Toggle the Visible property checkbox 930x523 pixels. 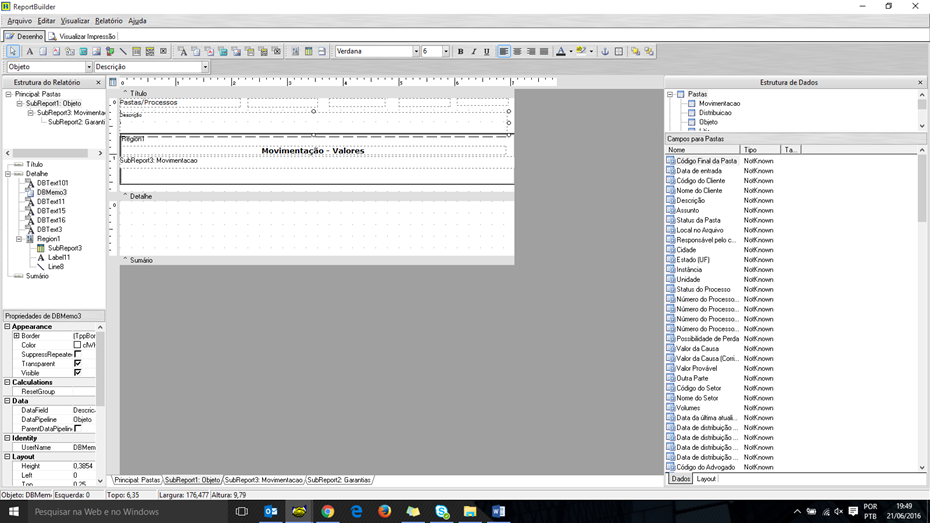coord(78,372)
